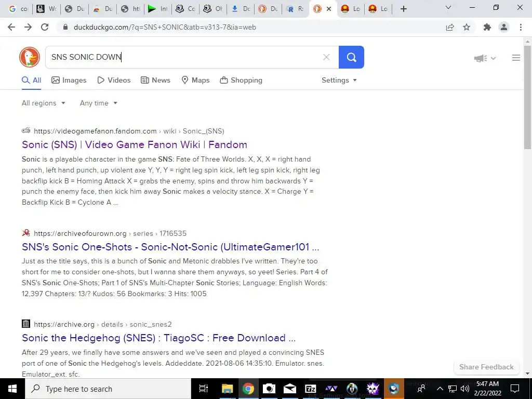This screenshot has width=532, height=399.
Task: Open 7-Zip from the taskbar
Action: [311, 389]
